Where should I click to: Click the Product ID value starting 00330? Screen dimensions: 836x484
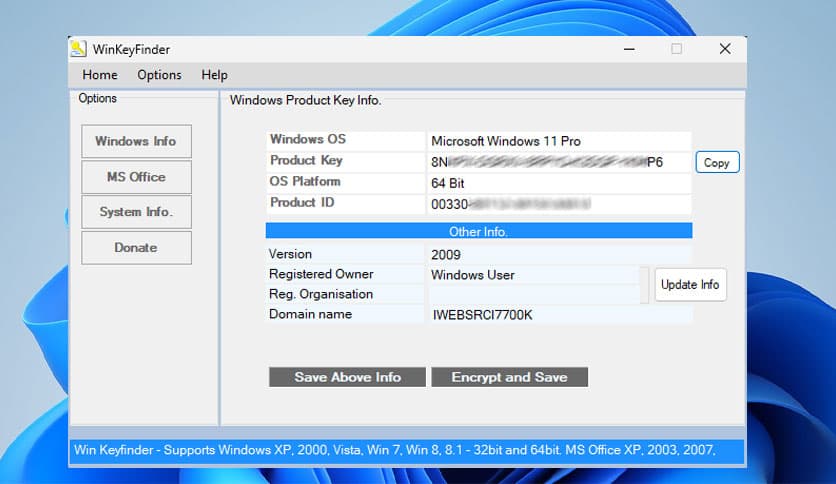coord(559,204)
